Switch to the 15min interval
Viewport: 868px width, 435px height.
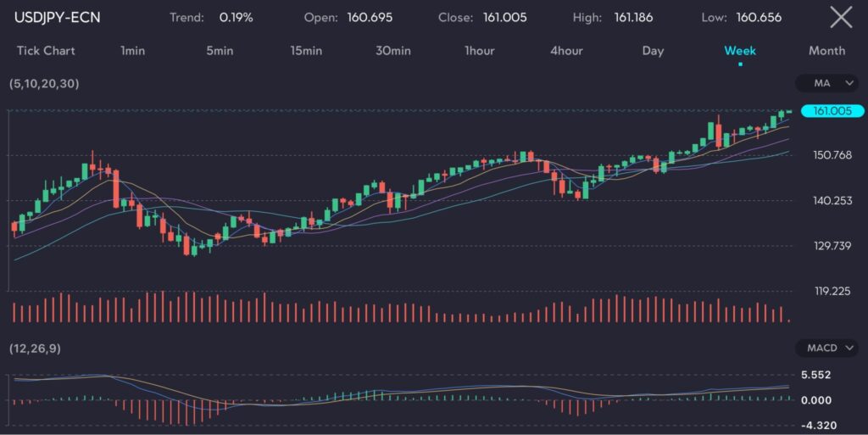tap(306, 51)
